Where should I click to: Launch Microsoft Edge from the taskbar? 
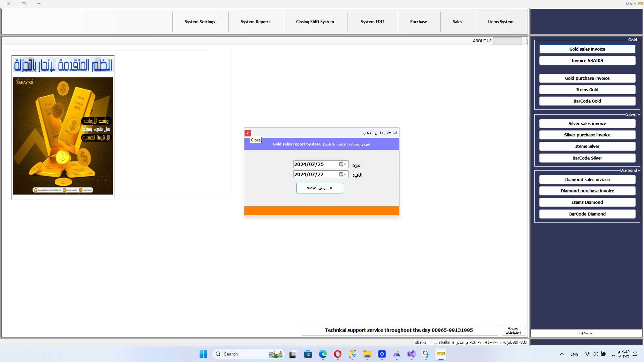323,354
